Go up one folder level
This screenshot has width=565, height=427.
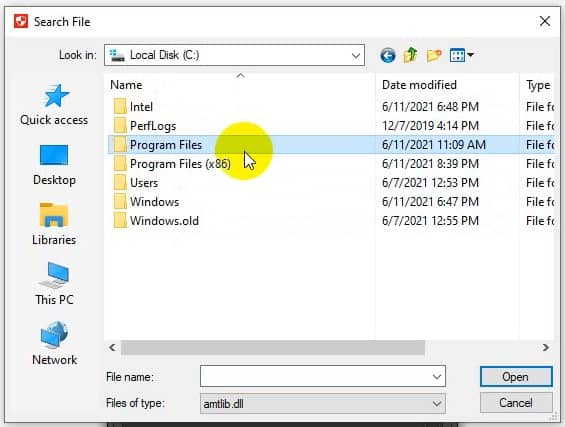click(410, 55)
